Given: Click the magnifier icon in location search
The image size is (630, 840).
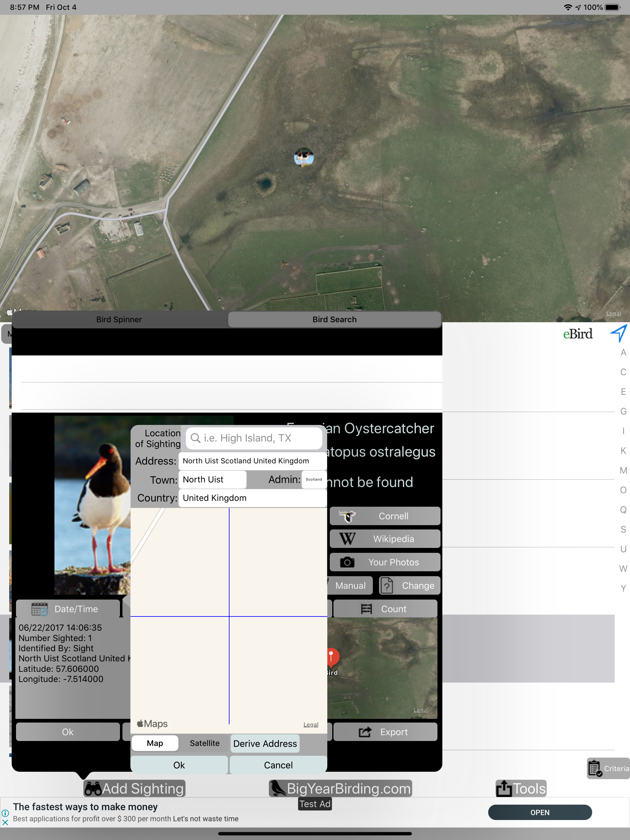Looking at the screenshot, I should point(195,438).
